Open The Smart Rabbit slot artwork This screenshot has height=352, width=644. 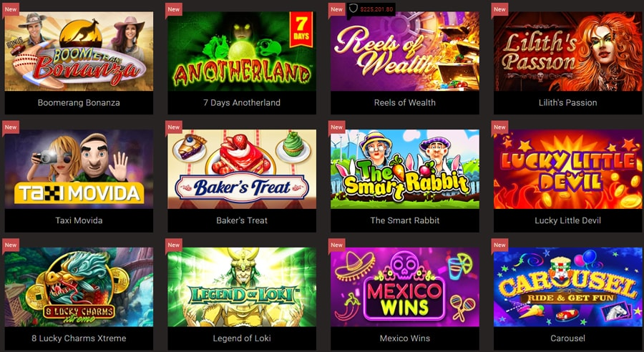(405, 170)
